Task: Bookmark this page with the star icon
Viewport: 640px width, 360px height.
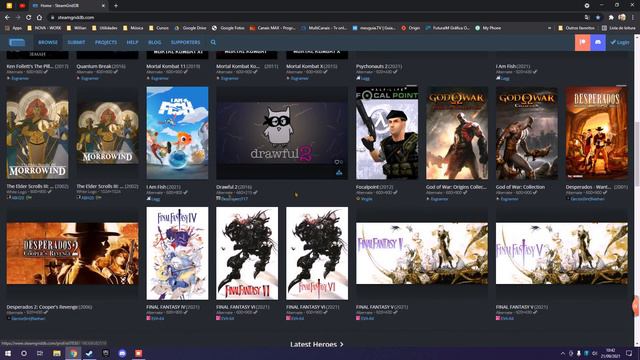Action: [x=598, y=18]
